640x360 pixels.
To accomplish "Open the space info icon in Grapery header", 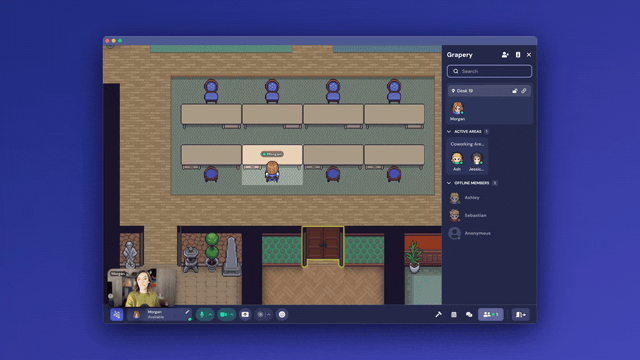I will tap(518, 55).
